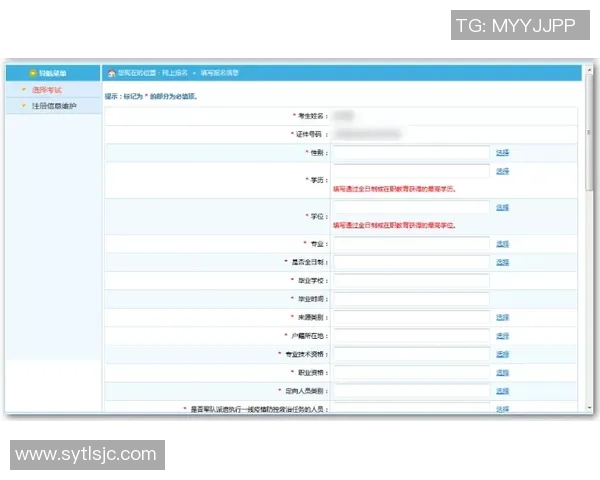Click the 选择 link for 是否全日制
Viewport: 600px width, 480px height.
point(502,262)
